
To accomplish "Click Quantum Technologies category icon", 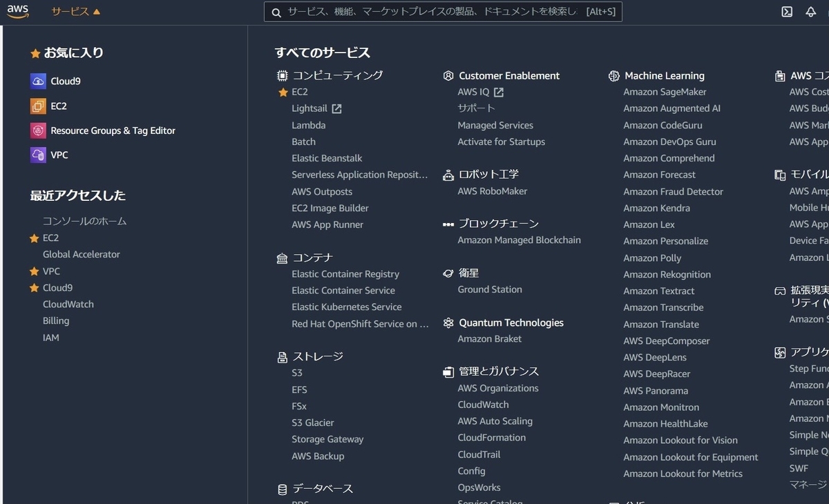I will click(448, 323).
